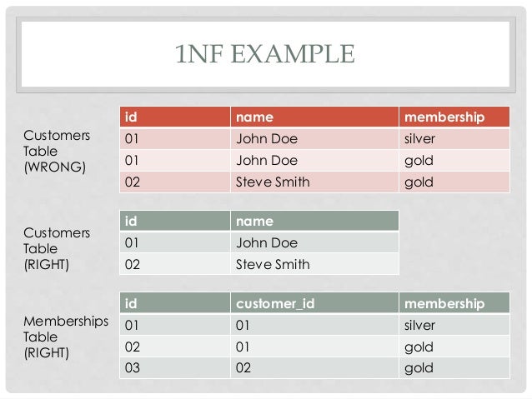Click the 'Steve Smith' cell in the red table
Image resolution: width=532 pixels, height=399 pixels.
[314, 182]
